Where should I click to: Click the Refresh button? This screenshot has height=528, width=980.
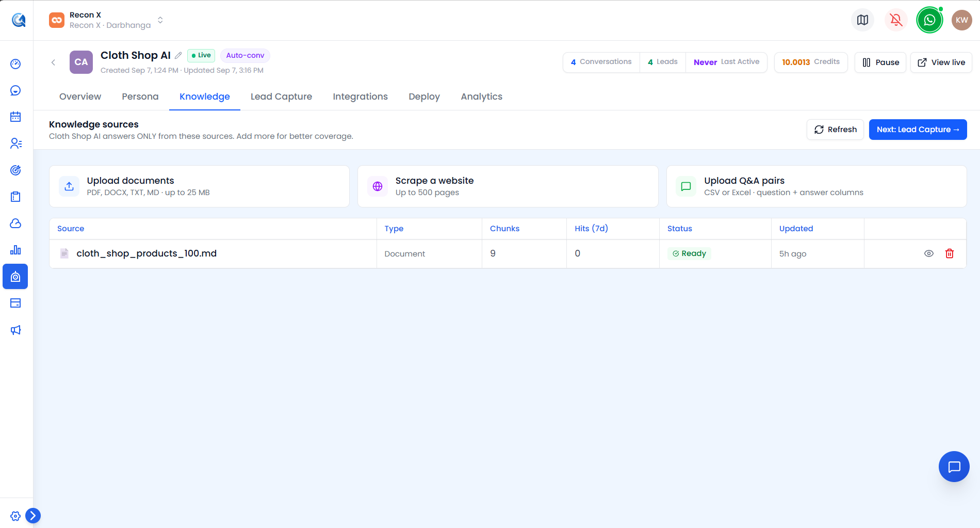(835, 130)
